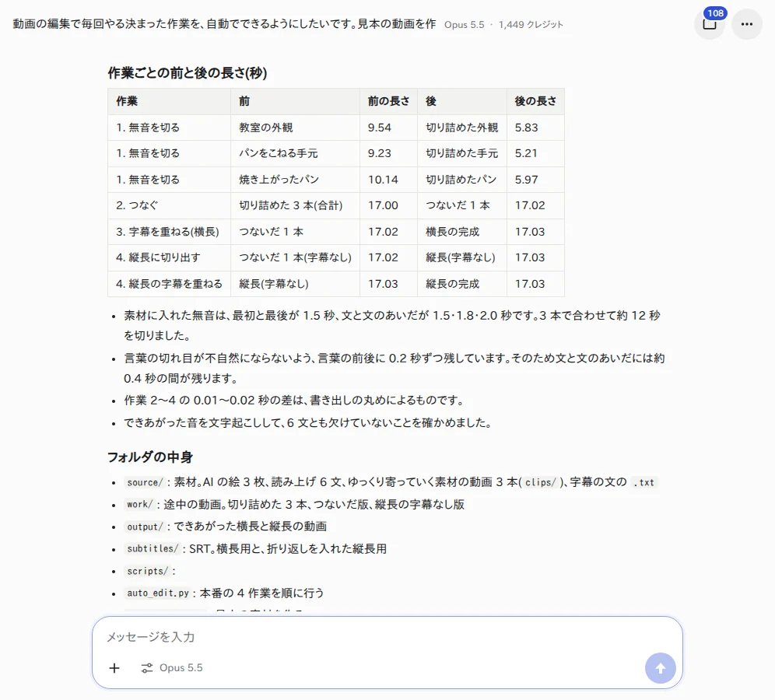The width and height of the screenshot is (775, 700).
Task: Open the Opus 5.5 model selector
Action: pos(172,668)
